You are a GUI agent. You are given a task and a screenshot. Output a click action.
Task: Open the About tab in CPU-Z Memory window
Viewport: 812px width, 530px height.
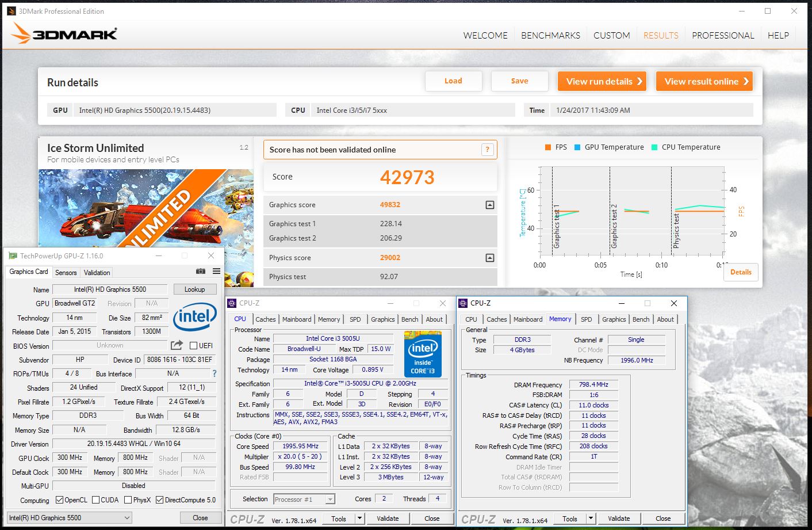[x=665, y=319]
